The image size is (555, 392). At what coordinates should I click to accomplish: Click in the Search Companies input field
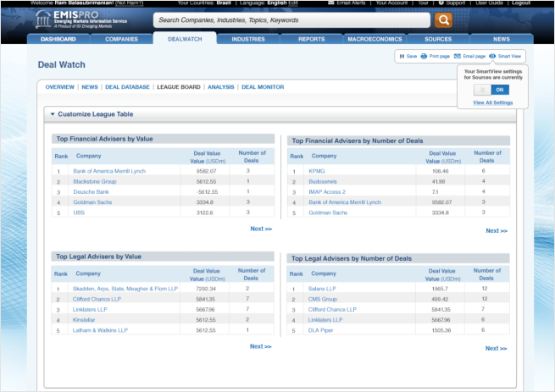click(291, 20)
